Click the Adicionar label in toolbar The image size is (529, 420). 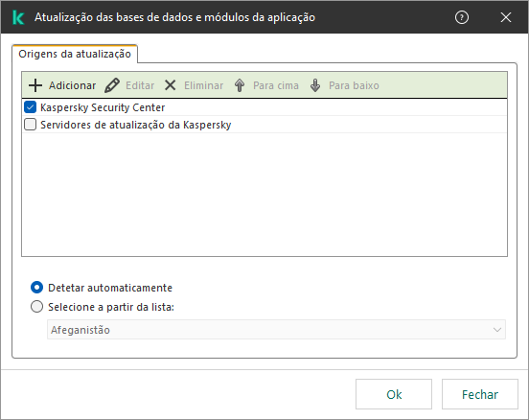click(x=72, y=85)
